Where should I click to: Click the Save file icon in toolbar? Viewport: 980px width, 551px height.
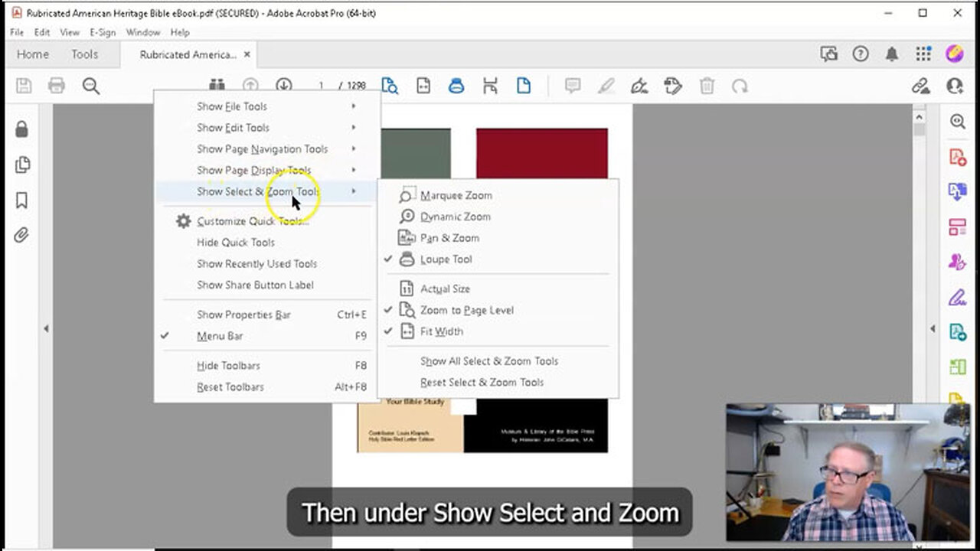[24, 86]
